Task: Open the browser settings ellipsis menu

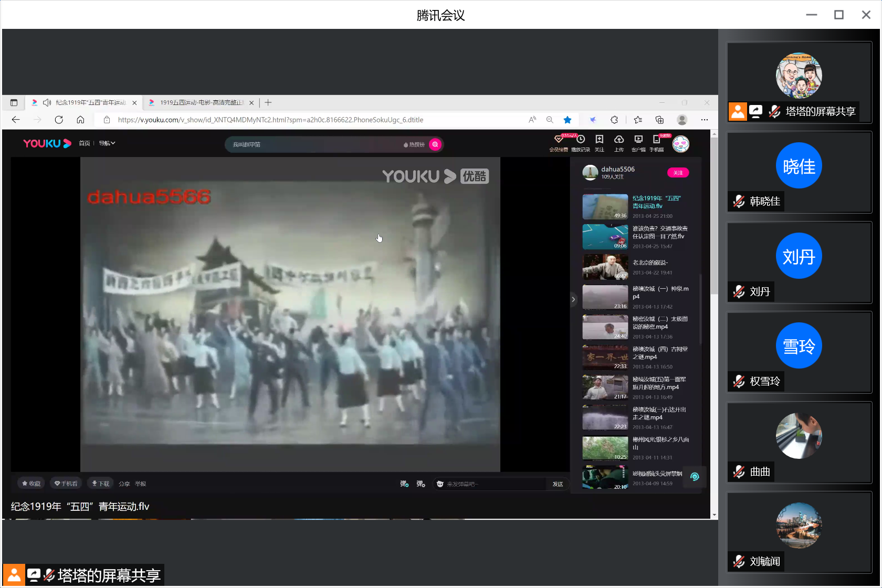Action: (x=705, y=120)
